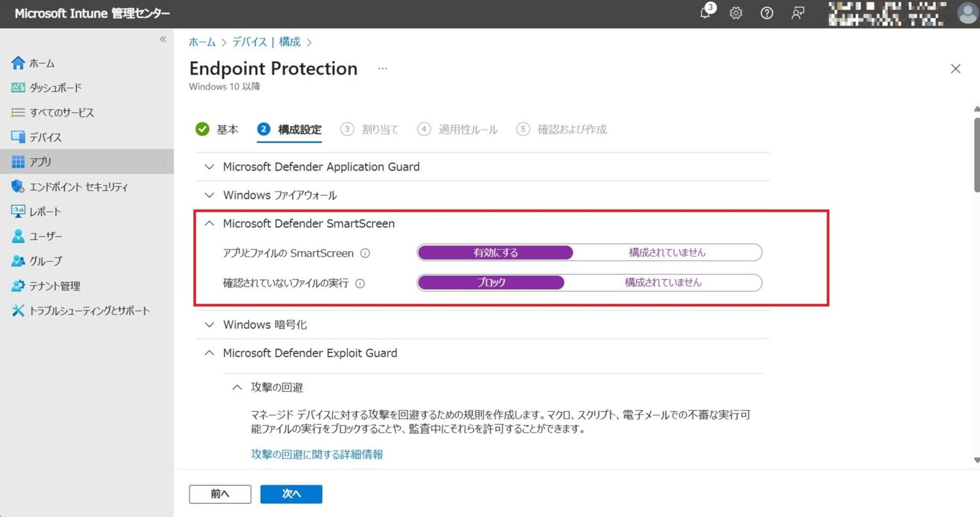The image size is (980, 517).
Task: Open 攻撃の回避に関する詳細情報 link
Action: point(317,454)
